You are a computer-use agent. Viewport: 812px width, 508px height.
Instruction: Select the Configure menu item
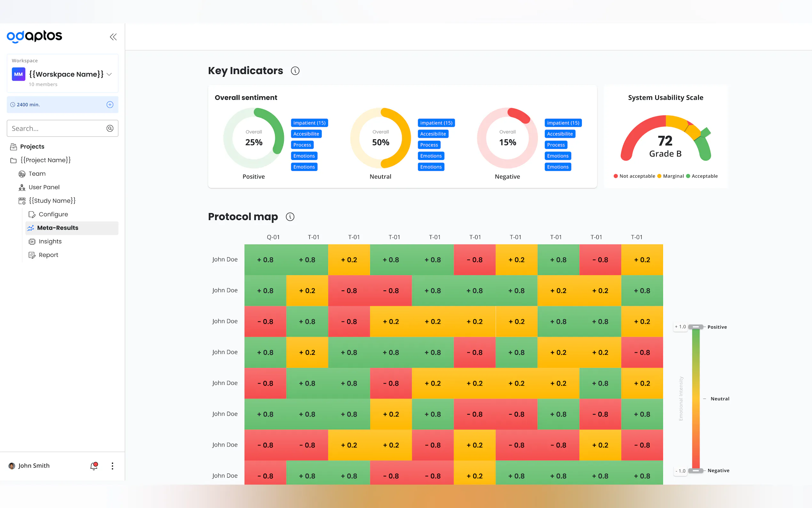tap(53, 214)
